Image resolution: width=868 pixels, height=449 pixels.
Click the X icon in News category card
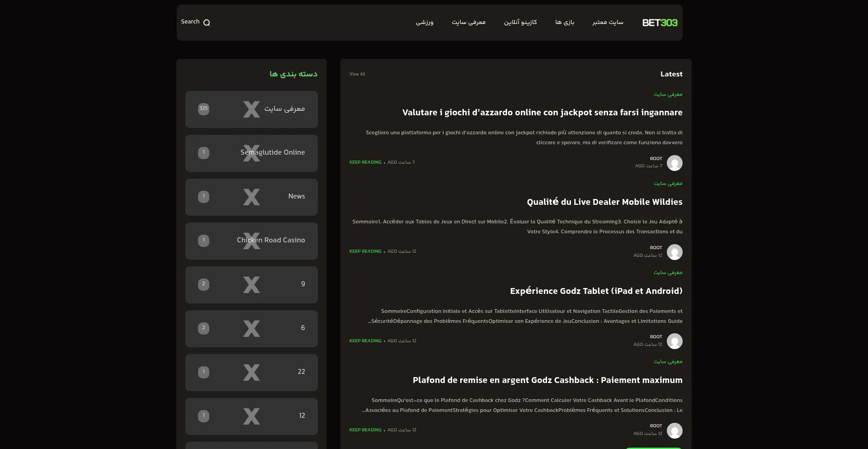click(251, 197)
